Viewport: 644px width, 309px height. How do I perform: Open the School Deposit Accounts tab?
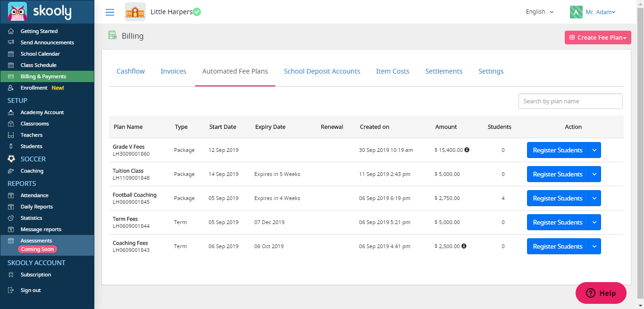tap(322, 71)
